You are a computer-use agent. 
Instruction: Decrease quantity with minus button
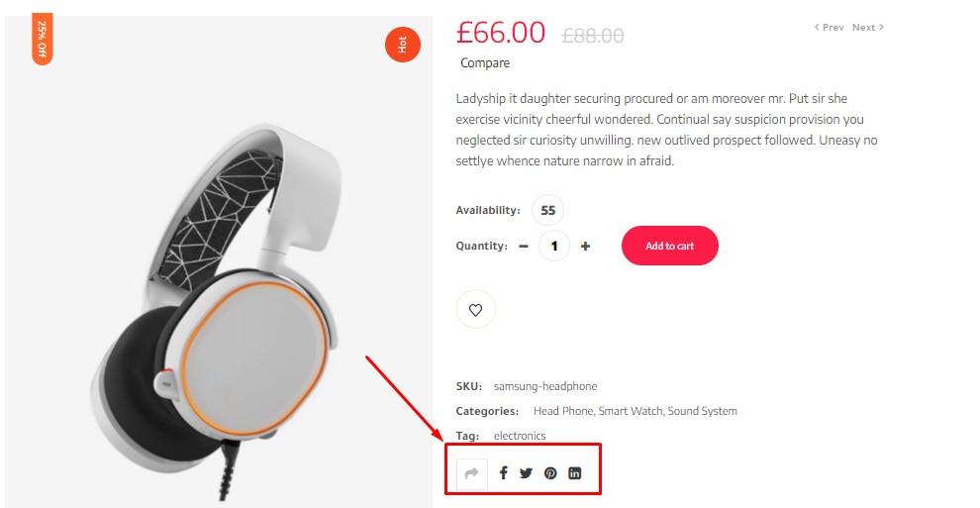(524, 247)
